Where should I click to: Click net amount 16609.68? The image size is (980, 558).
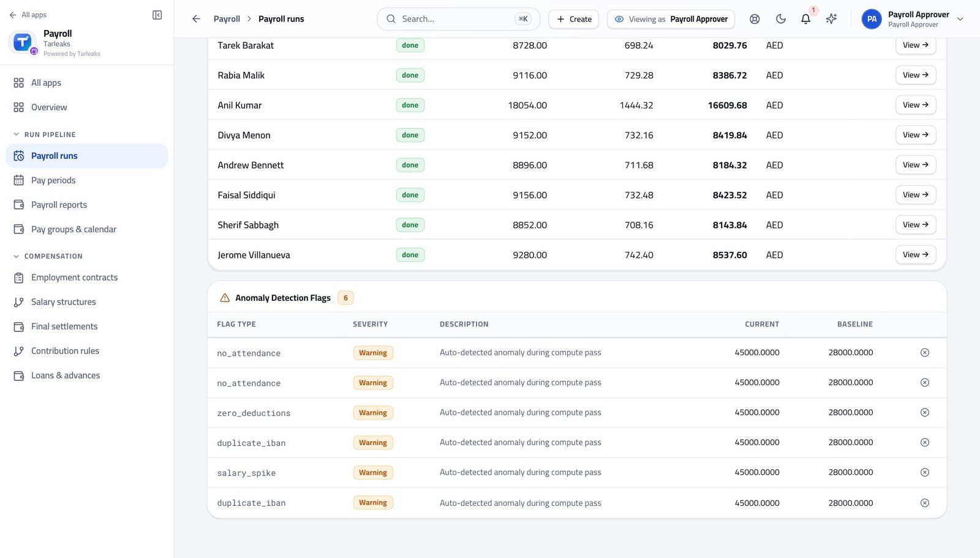(727, 105)
